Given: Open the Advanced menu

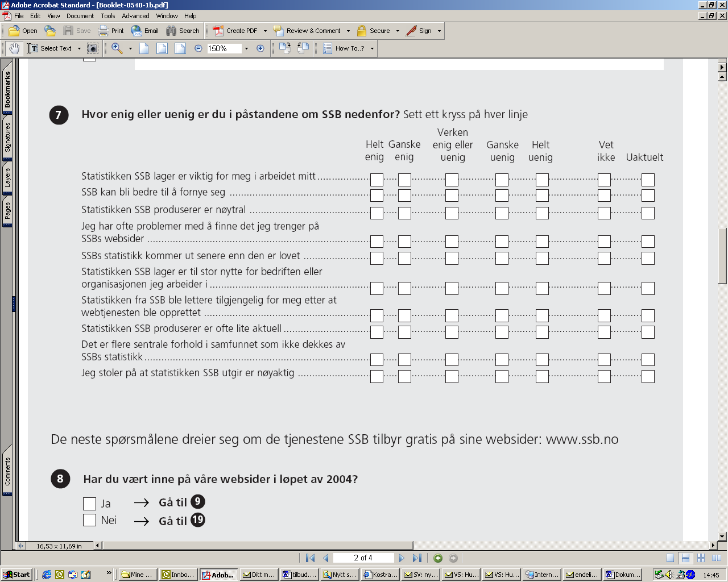Looking at the screenshot, I should (135, 16).
